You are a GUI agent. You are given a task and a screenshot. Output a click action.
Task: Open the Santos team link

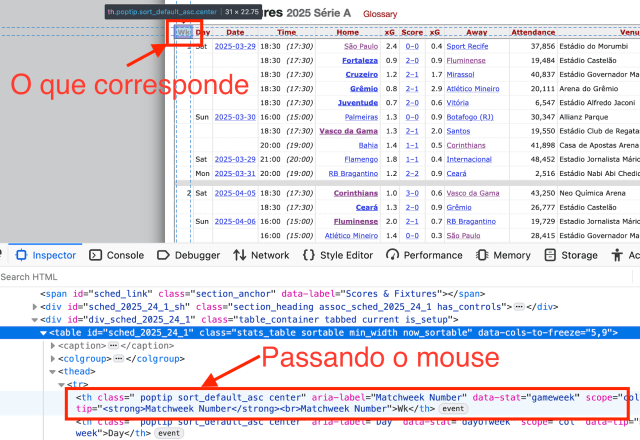pyautogui.click(x=458, y=131)
